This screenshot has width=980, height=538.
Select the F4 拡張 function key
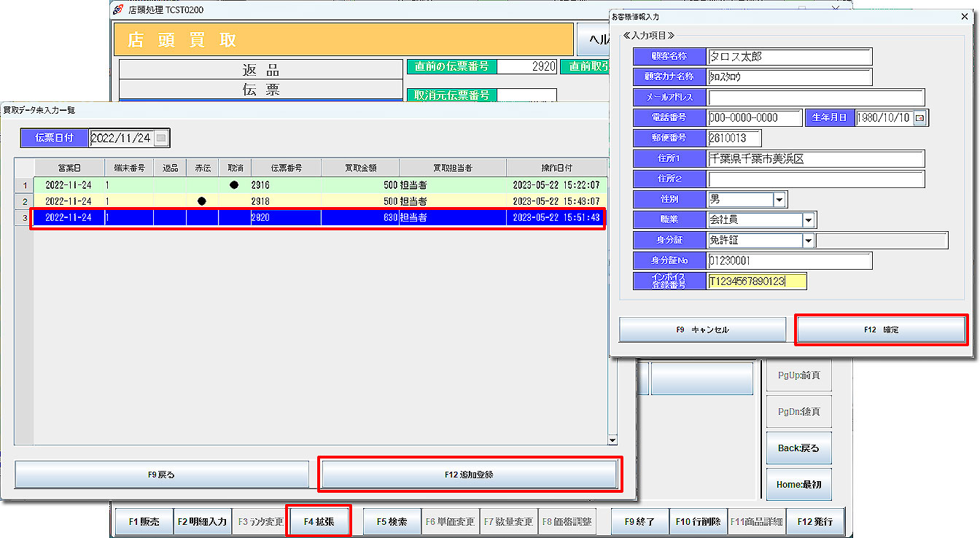319,521
